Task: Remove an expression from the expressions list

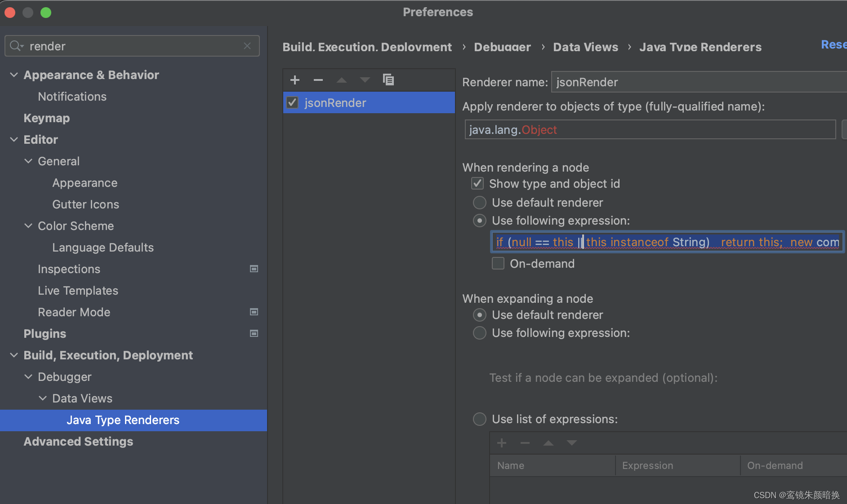Action: 525,443
